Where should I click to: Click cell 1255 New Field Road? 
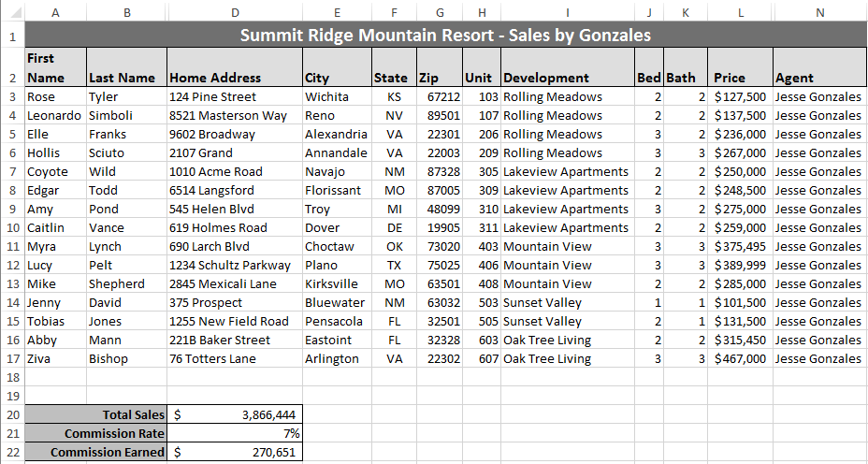tap(235, 322)
